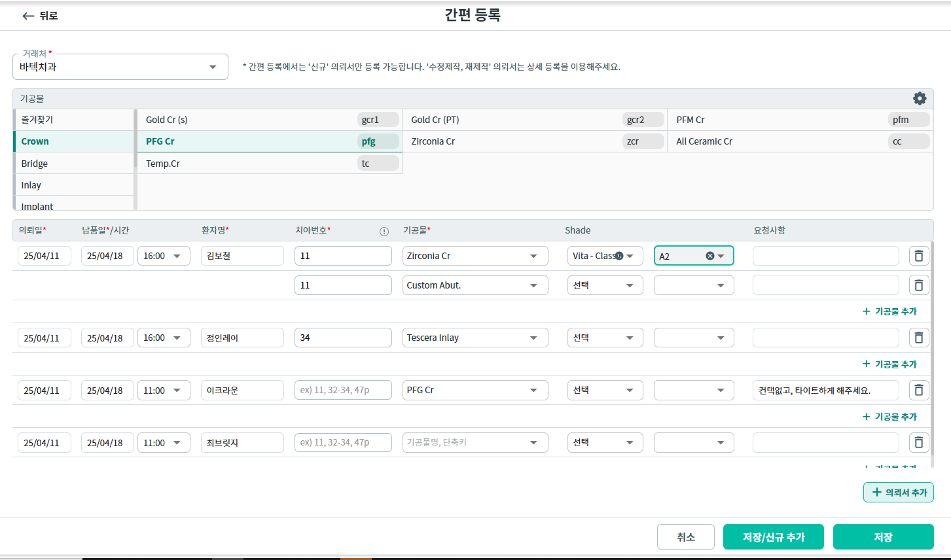Expand the Zirconia Cr 기공물 dropdown
Viewport: 951px width, 560px height.
(533, 256)
